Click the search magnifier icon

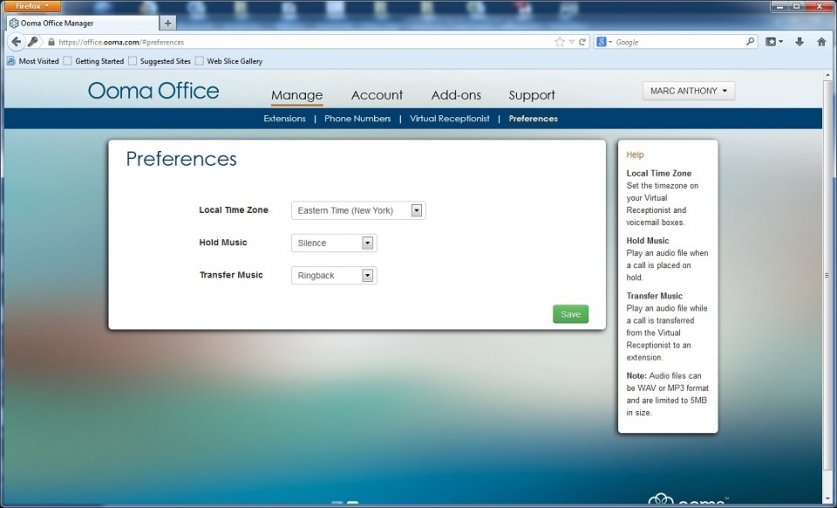(x=750, y=41)
